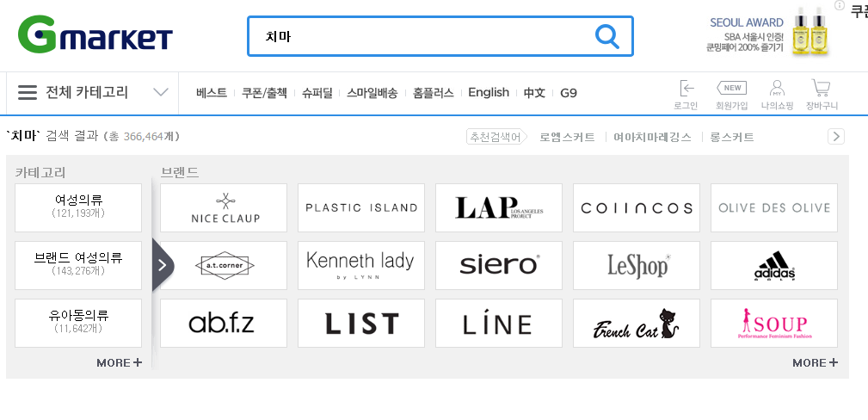Click the search magnifier icon
Screen dimensions: 868x420
click(x=607, y=36)
